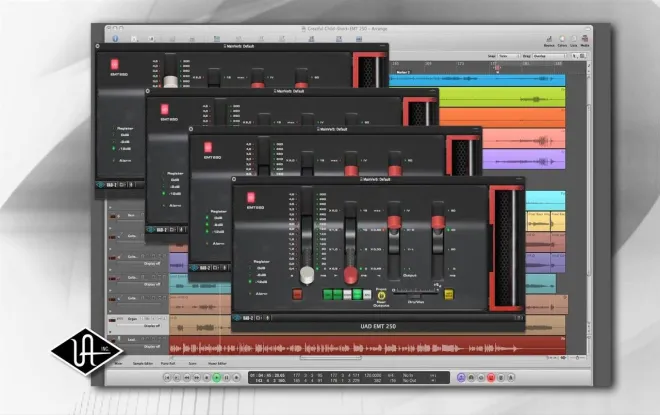Open the Drag Overlap dropdown

(x=549, y=56)
